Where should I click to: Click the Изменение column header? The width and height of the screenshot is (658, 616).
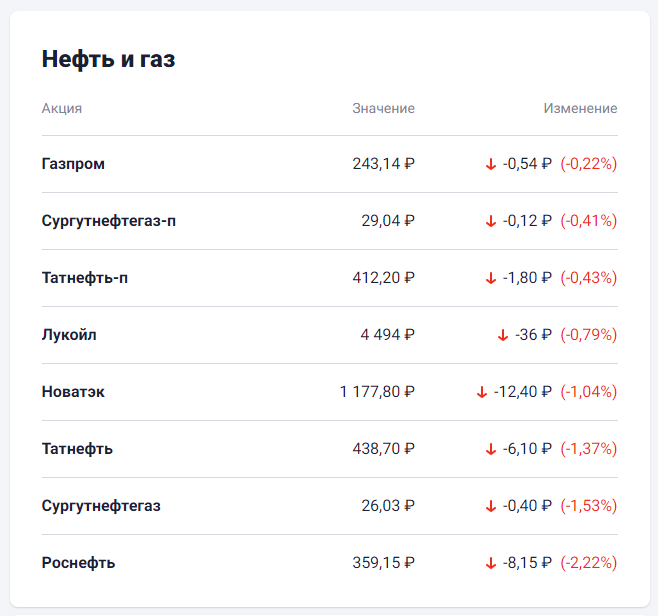(x=580, y=108)
